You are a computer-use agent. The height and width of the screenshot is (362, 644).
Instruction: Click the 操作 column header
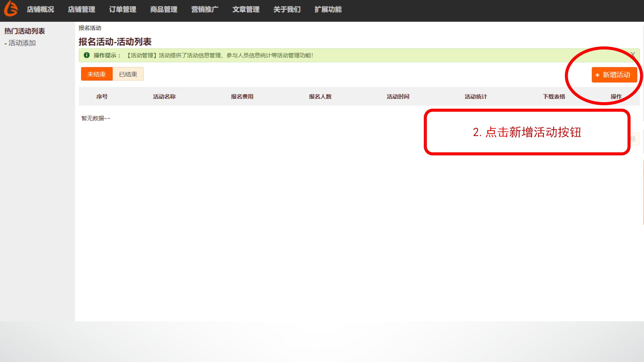[616, 97]
